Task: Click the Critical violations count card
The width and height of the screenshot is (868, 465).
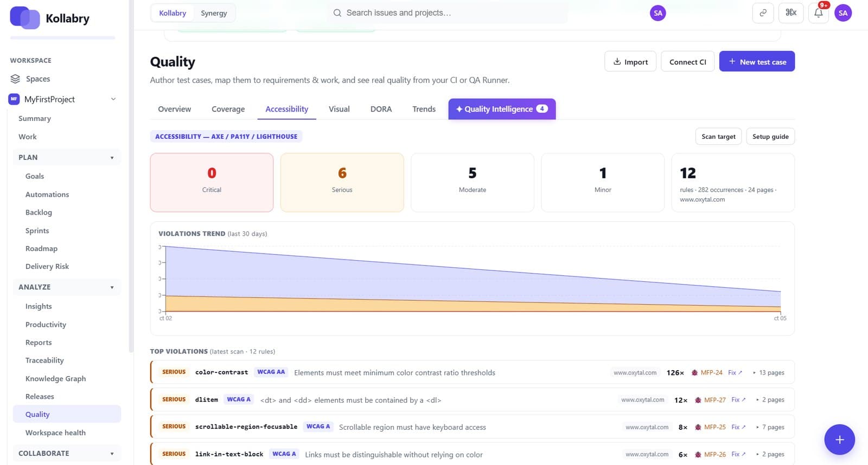Action: click(x=212, y=183)
